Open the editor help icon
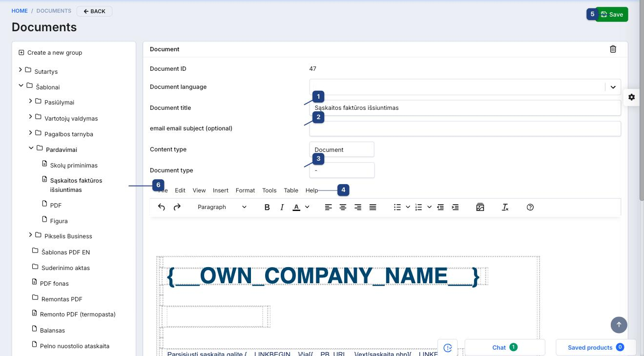 [x=530, y=207]
